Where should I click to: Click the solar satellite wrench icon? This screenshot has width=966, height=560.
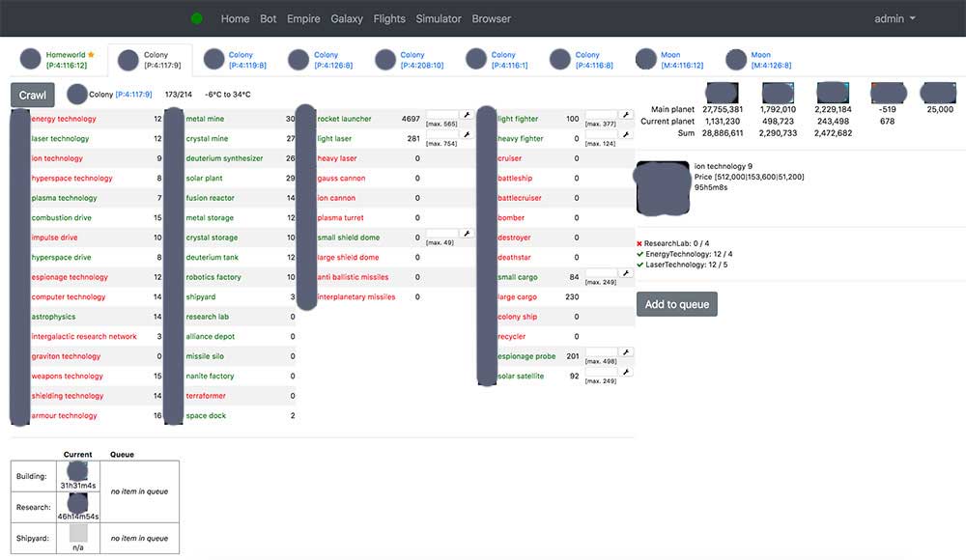625,372
